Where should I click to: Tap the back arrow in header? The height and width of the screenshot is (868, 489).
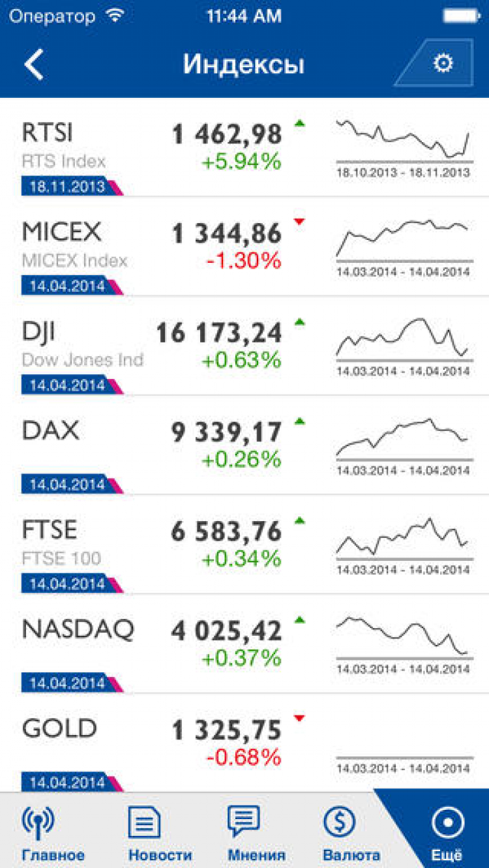[x=34, y=65]
